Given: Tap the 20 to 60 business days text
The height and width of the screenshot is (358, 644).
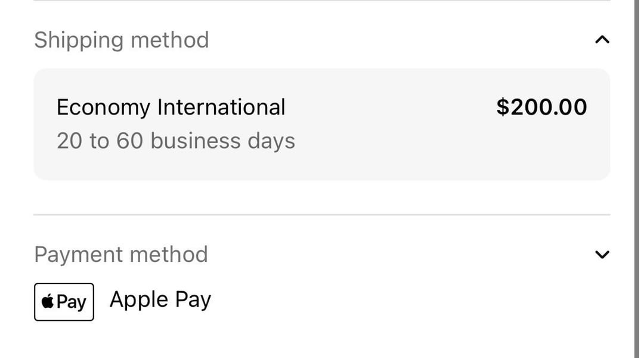Looking at the screenshot, I should [x=175, y=141].
